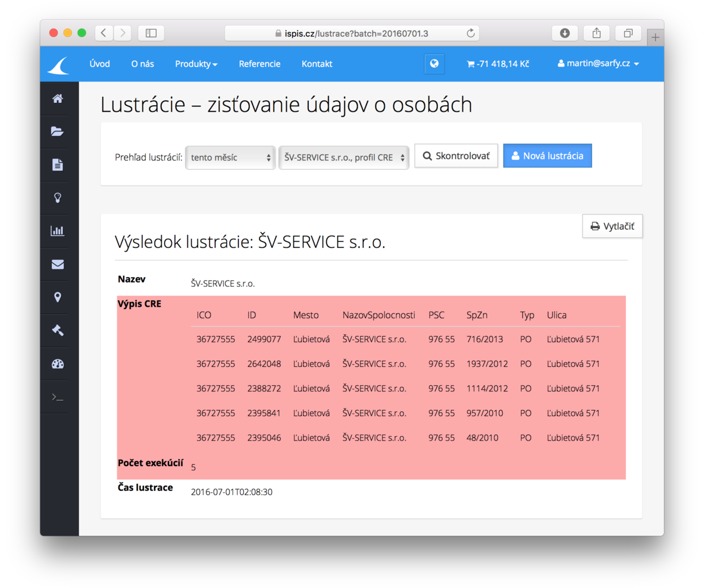The height and width of the screenshot is (588, 714).
Task: Click the ID cell 2395046
Action: pyautogui.click(x=264, y=438)
